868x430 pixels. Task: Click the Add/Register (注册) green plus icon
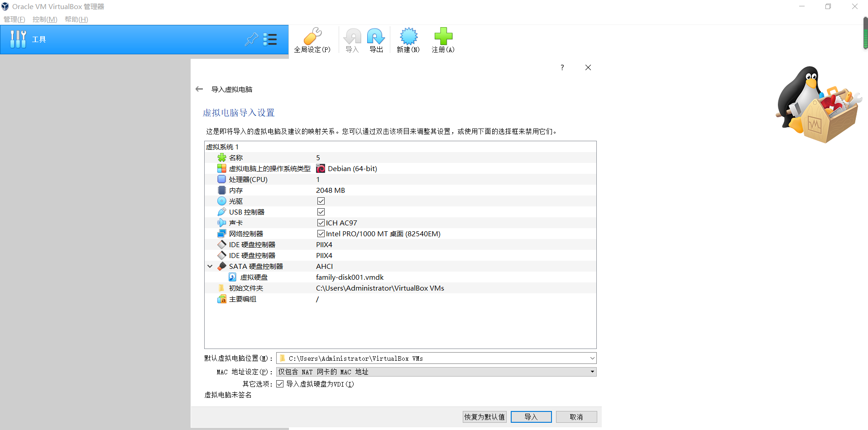[x=443, y=36]
